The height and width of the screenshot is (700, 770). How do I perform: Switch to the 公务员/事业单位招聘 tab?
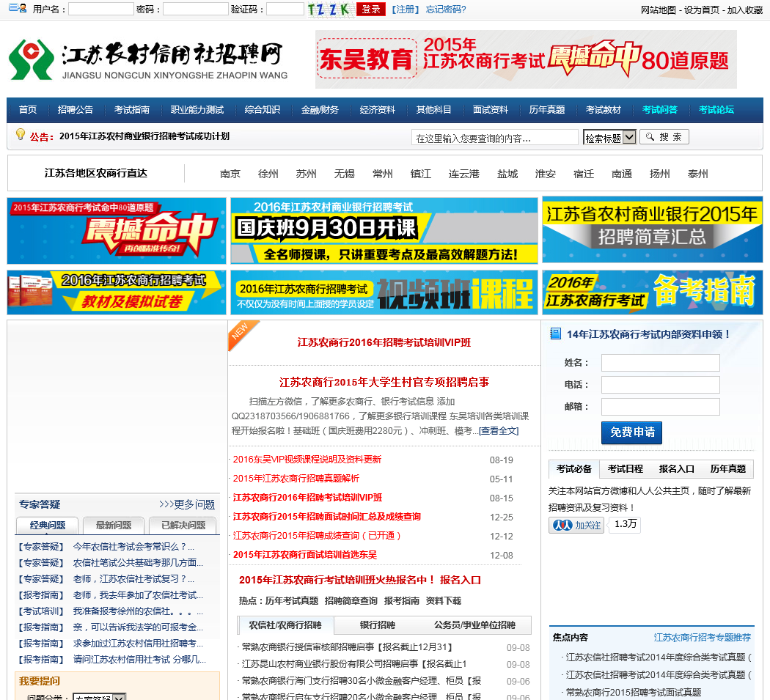[475, 625]
